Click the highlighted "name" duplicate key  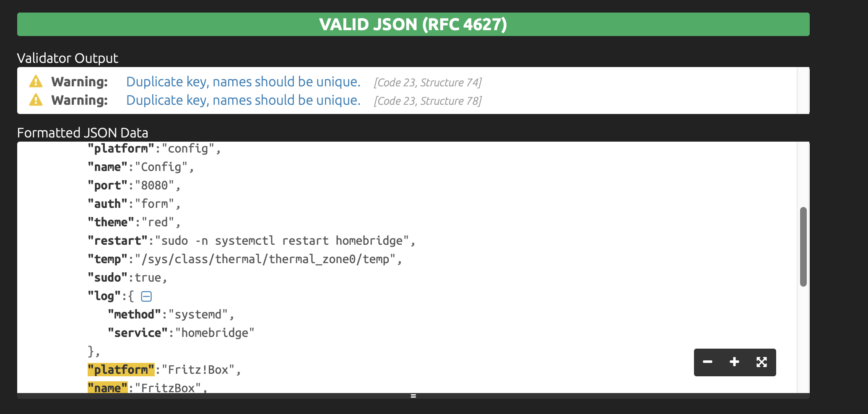[107, 388]
